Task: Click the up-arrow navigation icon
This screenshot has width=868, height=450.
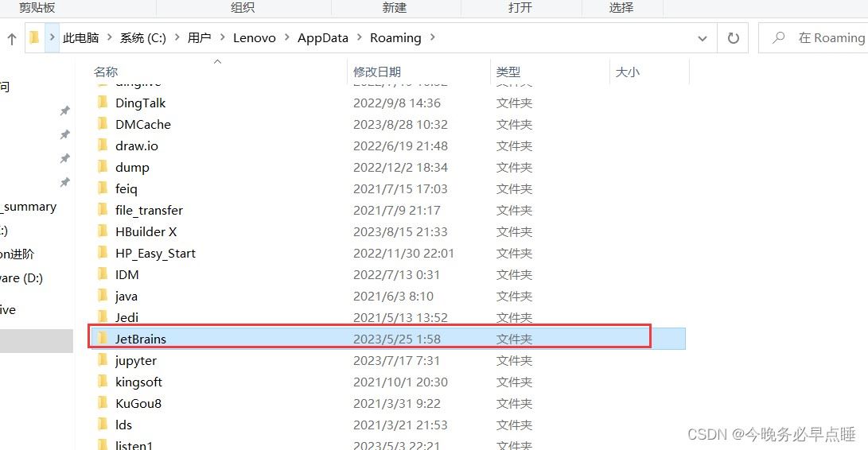Action: point(12,38)
